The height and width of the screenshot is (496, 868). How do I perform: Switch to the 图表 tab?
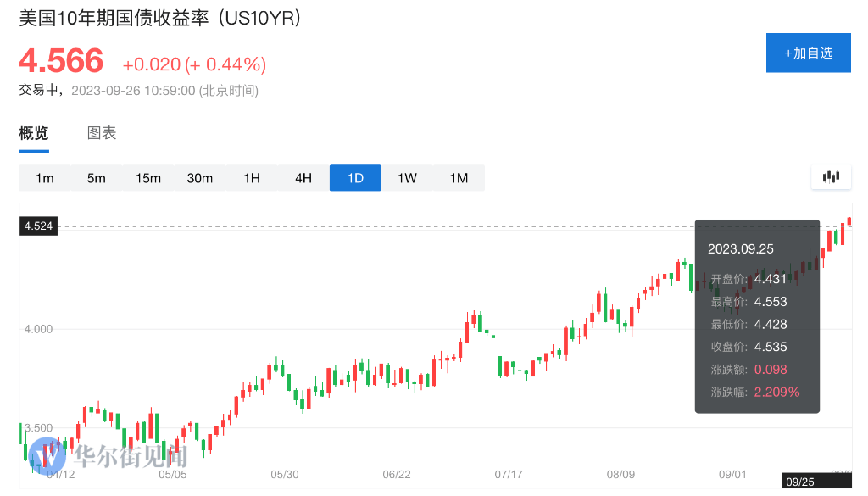click(102, 133)
